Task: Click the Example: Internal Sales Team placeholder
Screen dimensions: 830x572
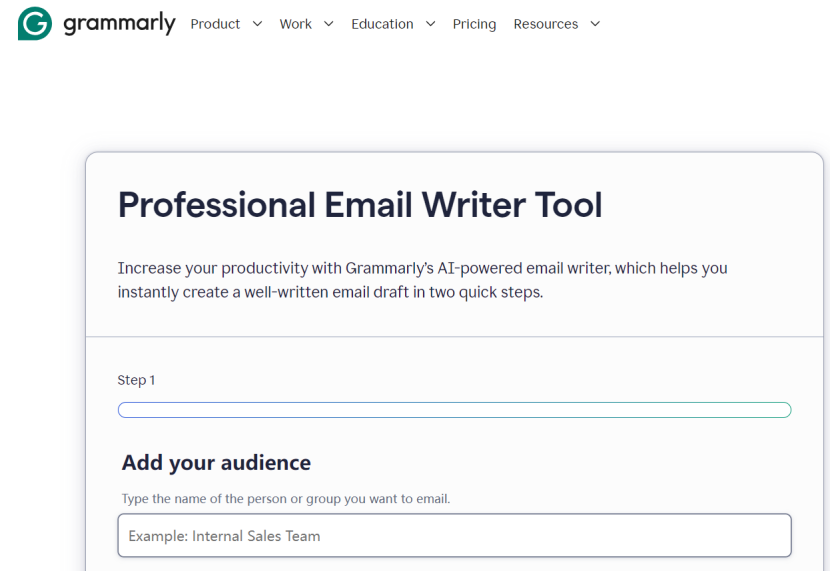Action: 224,536
